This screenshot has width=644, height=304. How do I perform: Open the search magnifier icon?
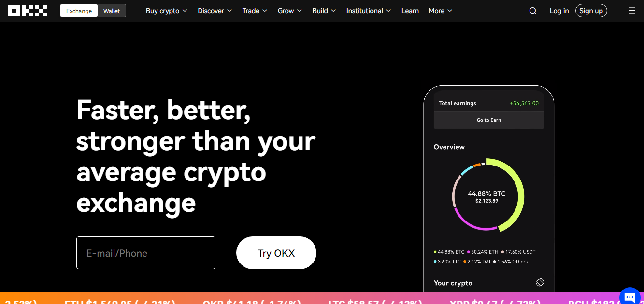tap(533, 11)
